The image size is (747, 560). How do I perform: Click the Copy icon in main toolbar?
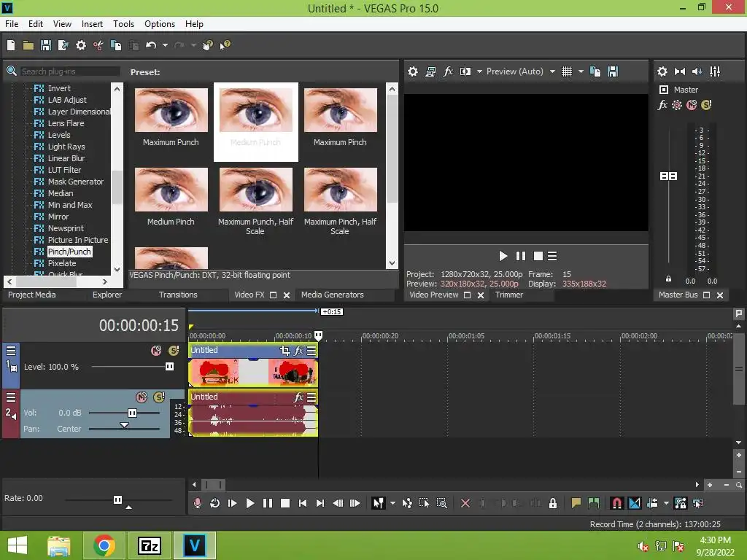[x=116, y=45]
